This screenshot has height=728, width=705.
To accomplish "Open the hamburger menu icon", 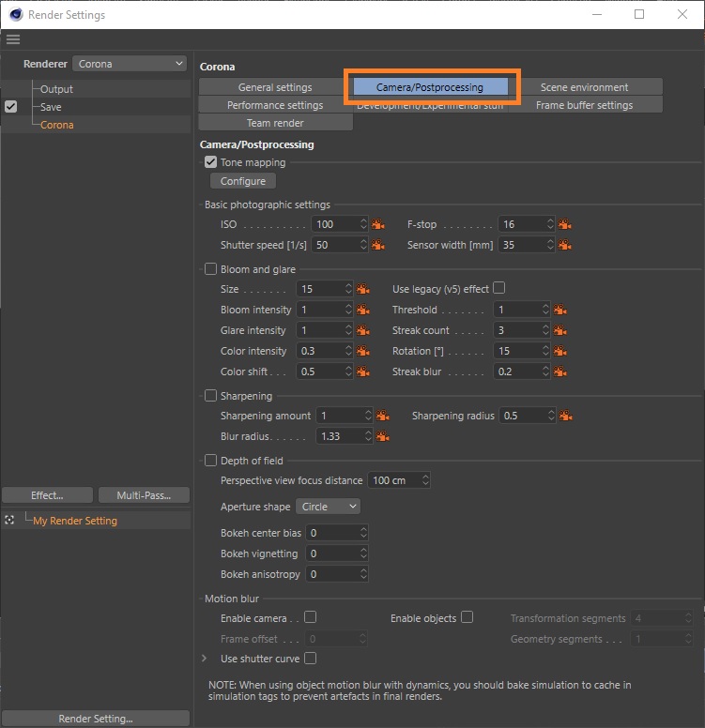I will [13, 39].
